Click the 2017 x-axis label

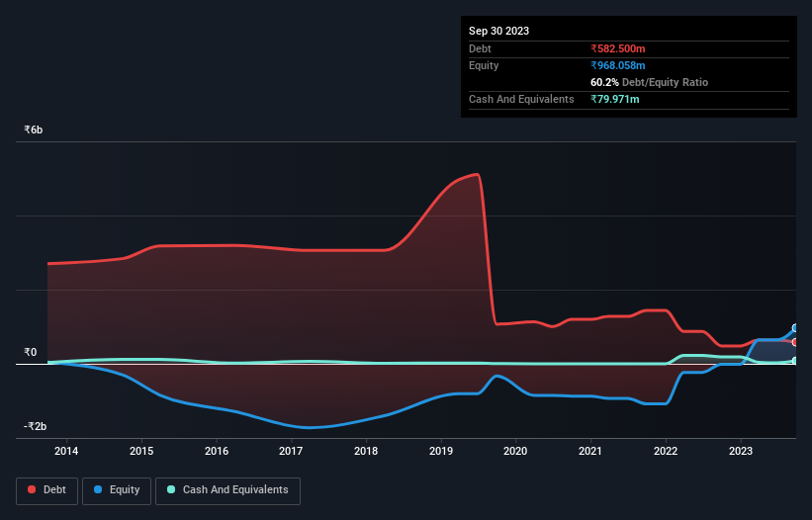[x=291, y=451]
